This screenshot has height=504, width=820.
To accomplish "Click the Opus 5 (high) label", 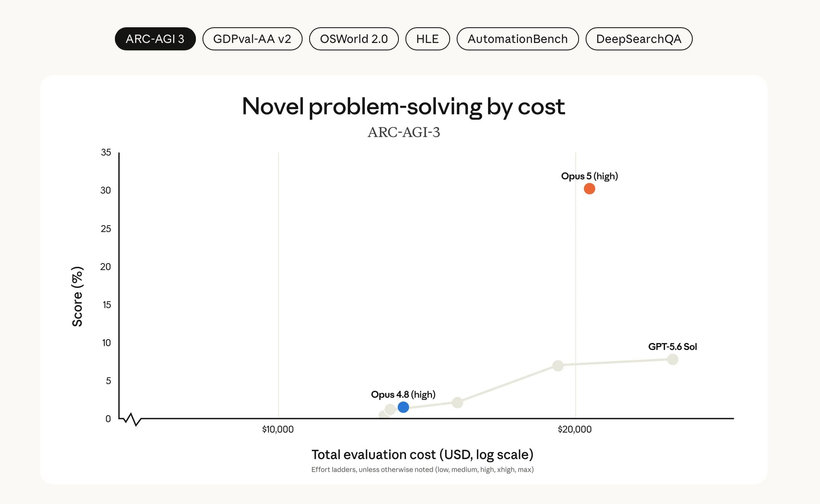I will coord(589,176).
